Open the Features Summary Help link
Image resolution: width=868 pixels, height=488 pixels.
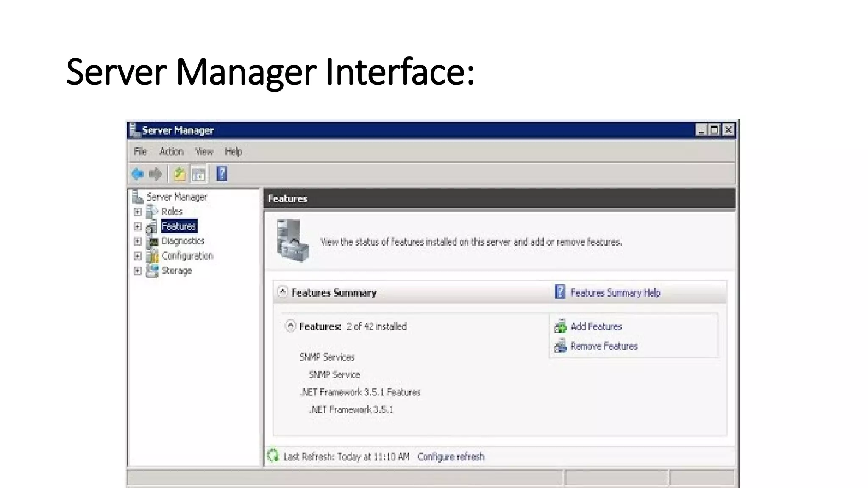[x=615, y=293]
